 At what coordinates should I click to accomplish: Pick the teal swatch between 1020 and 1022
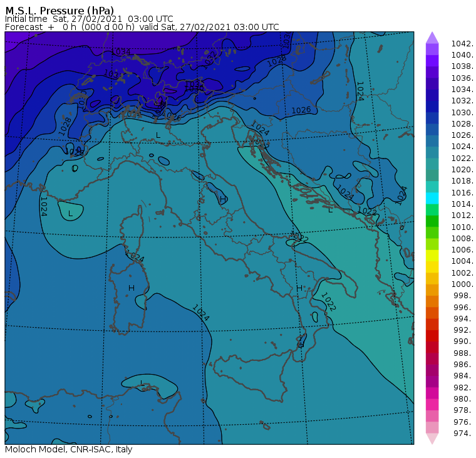click(x=432, y=164)
